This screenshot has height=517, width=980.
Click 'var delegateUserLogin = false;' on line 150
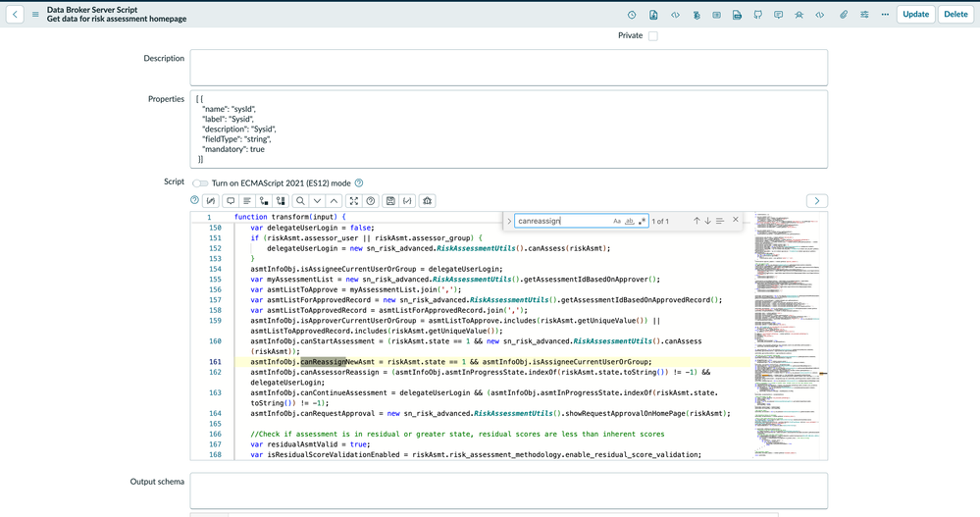313,228
